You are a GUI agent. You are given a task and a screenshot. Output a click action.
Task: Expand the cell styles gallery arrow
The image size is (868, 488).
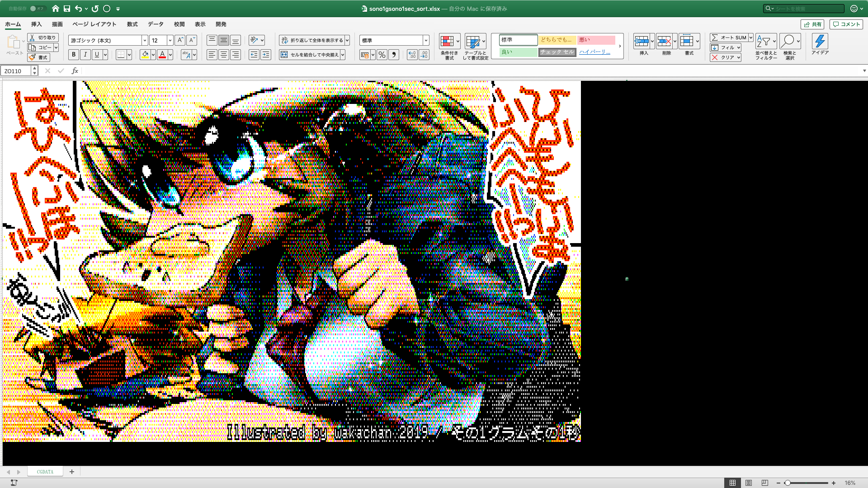(620, 46)
